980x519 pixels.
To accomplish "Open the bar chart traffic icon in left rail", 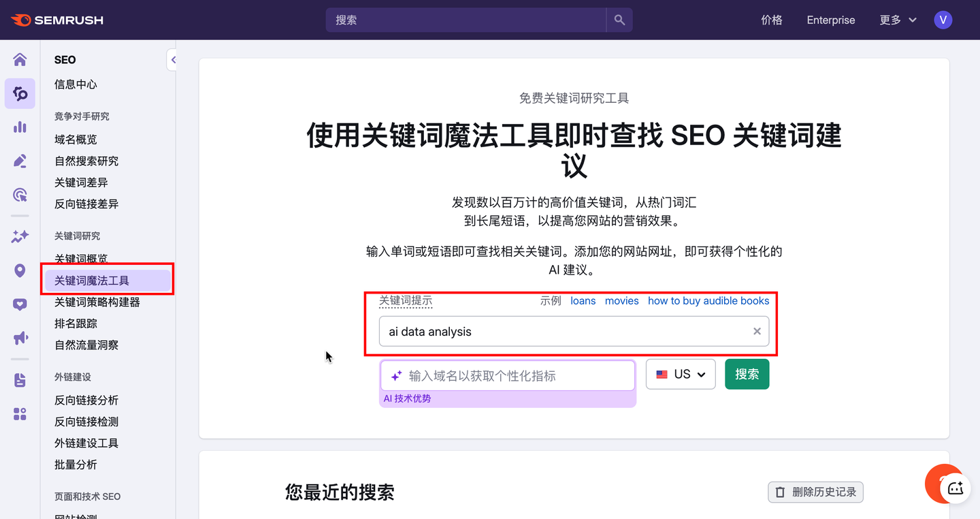I will click(x=20, y=127).
